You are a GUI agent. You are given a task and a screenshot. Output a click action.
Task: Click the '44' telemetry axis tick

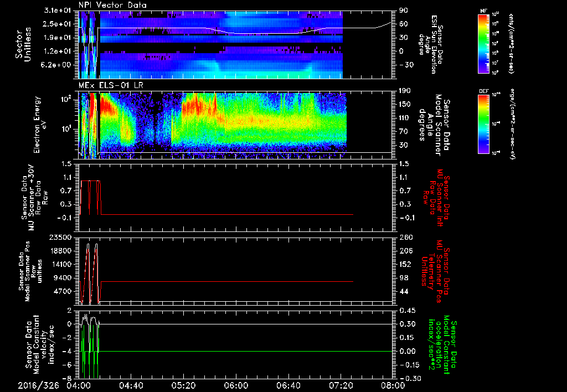click(x=404, y=291)
